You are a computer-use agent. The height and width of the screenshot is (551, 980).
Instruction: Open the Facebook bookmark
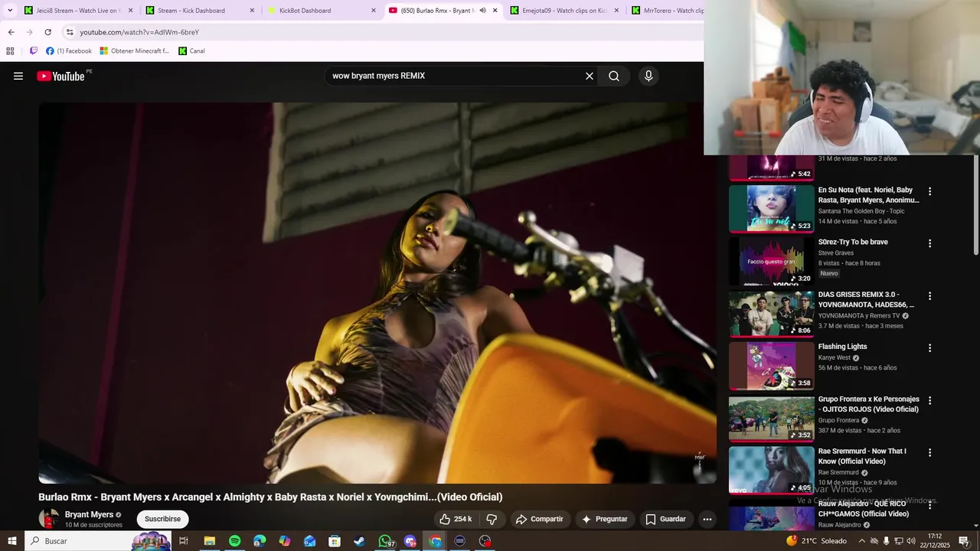[x=69, y=51]
